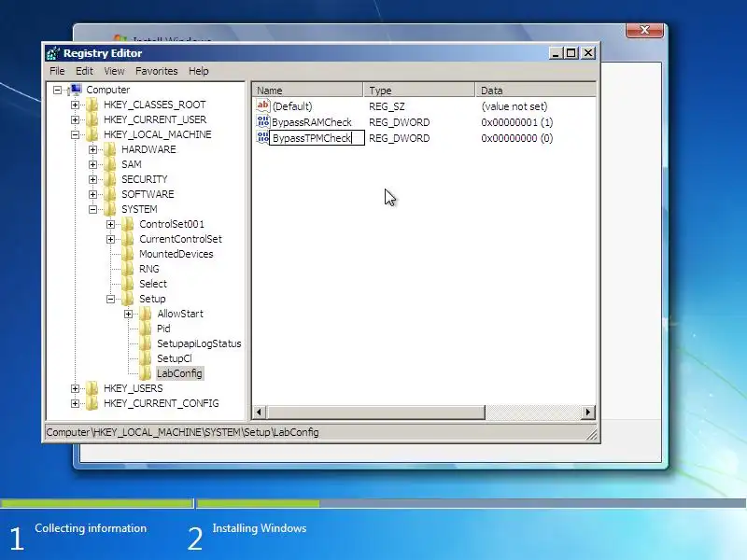Click the ControlSet001 folder icon
Viewport: 747px width, 560px height.
(128, 224)
